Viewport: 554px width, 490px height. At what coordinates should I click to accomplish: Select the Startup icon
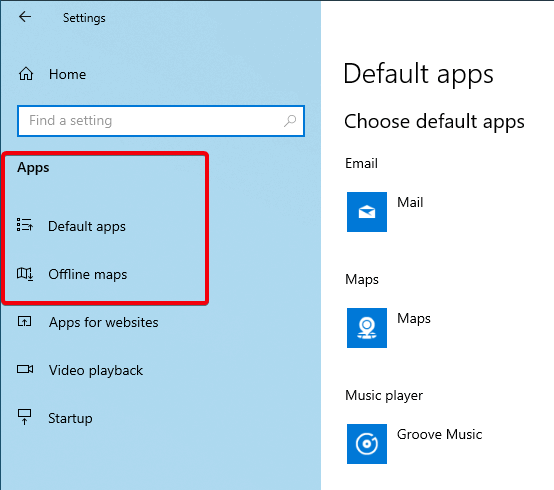point(24,417)
